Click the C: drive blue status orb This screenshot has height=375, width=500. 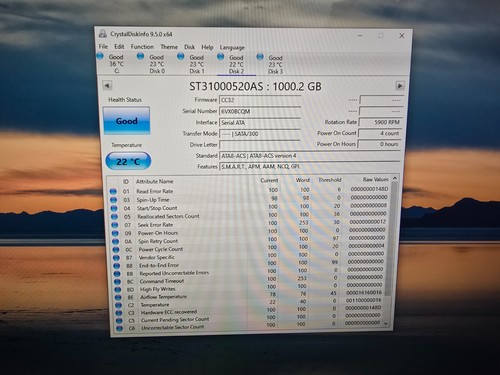click(x=100, y=56)
